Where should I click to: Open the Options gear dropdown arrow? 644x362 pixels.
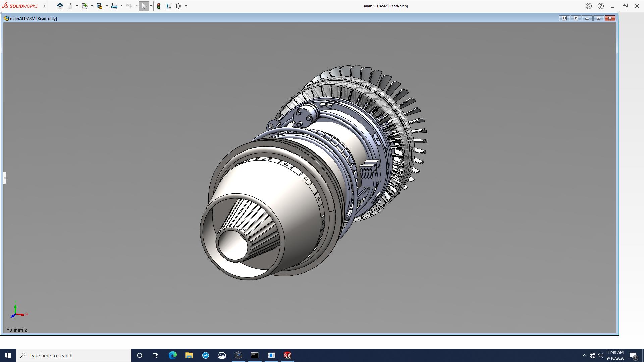pyautogui.click(x=186, y=6)
